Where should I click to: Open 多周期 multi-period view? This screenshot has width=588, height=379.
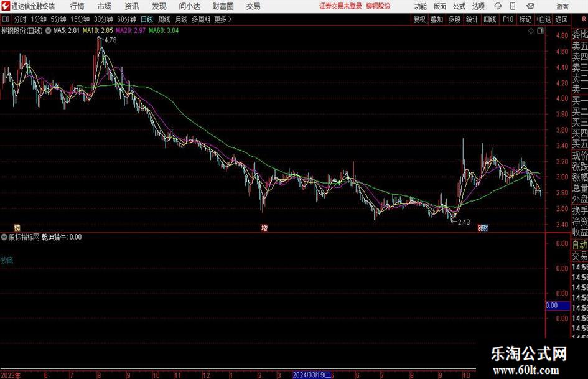201,19
